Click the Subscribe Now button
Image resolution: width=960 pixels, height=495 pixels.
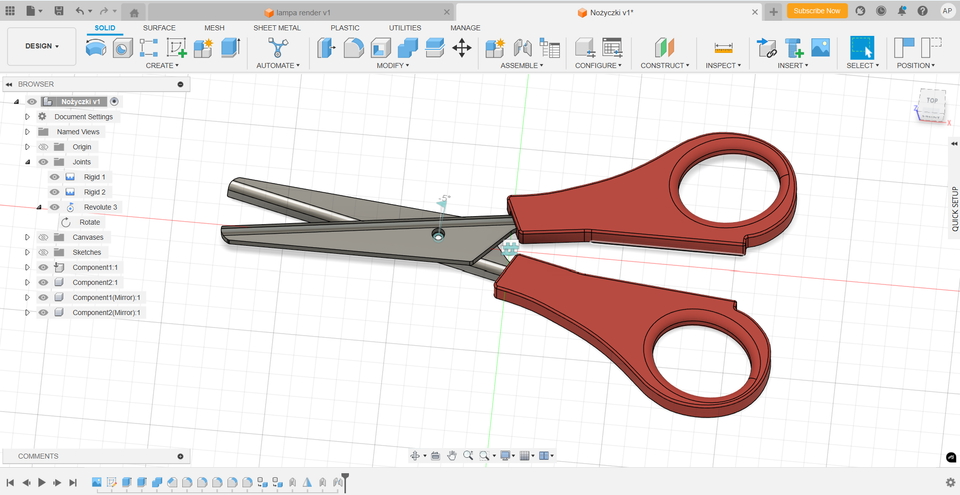(x=817, y=11)
